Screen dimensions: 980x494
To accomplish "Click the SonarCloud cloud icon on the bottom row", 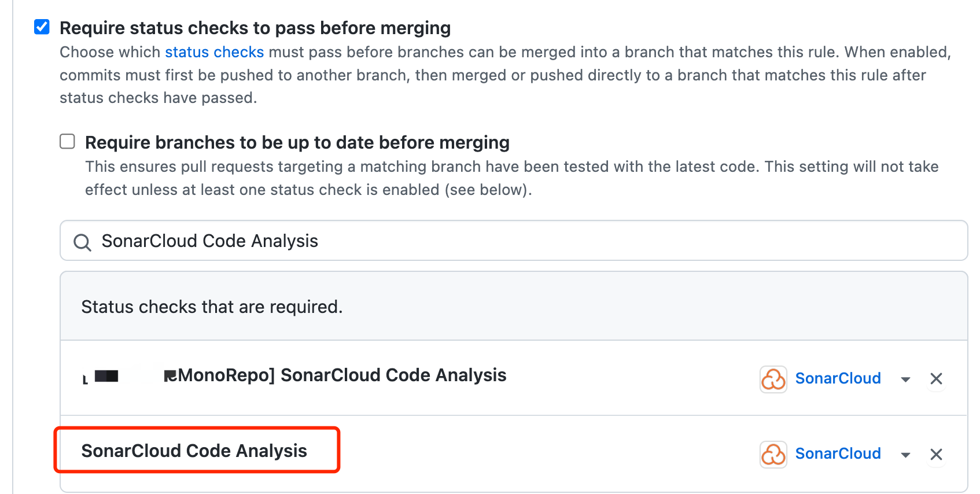I will coord(773,455).
